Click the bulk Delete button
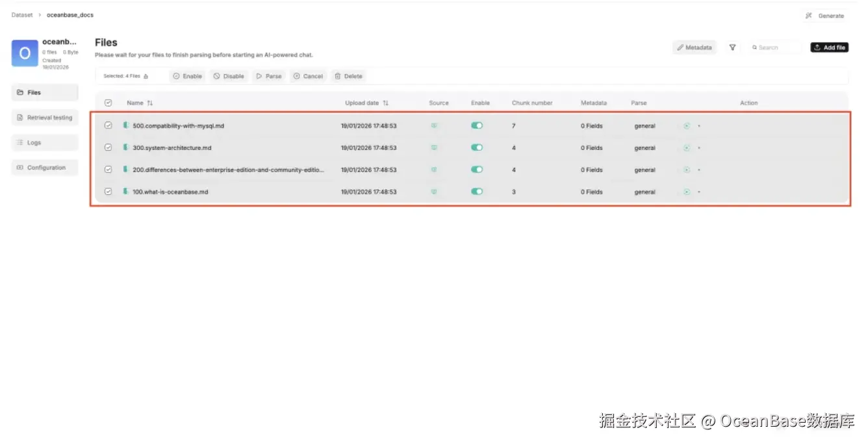 (x=348, y=76)
